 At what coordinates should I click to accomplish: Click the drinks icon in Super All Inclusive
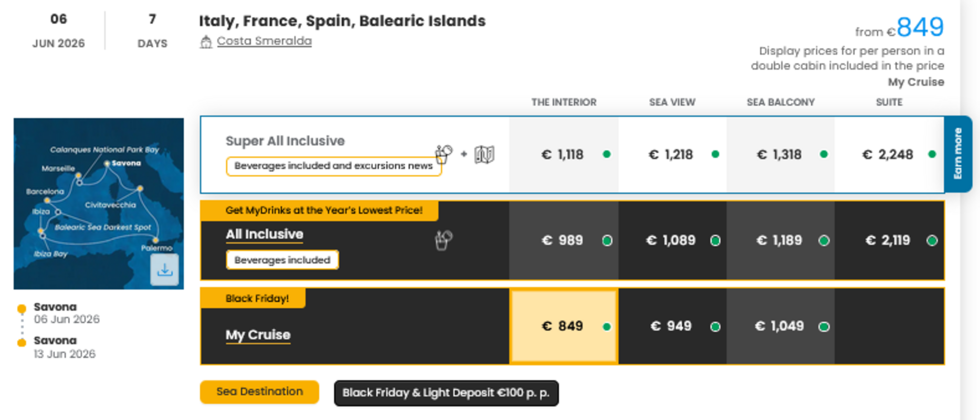(444, 154)
